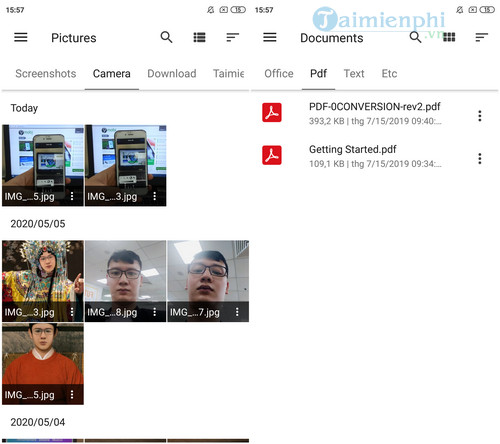
Task: Tap the muted bell icon in left status bar
Action: [210, 10]
